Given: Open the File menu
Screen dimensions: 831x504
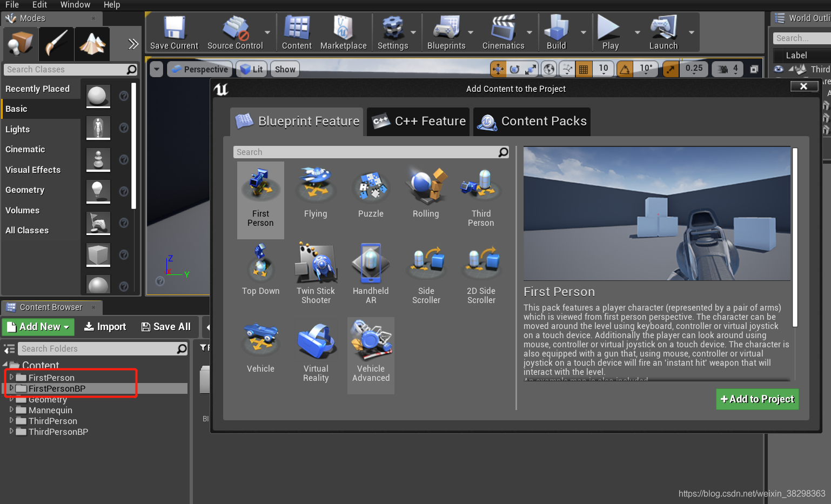Looking at the screenshot, I should [12, 5].
